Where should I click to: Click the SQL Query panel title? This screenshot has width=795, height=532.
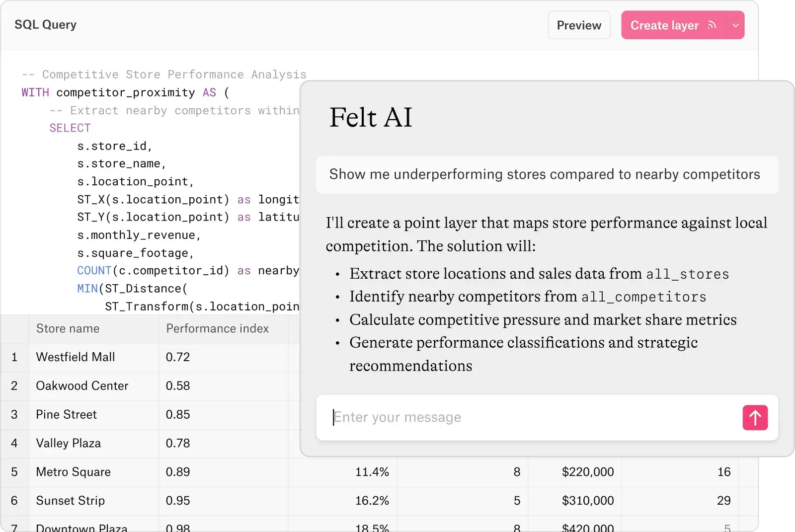coord(45,24)
